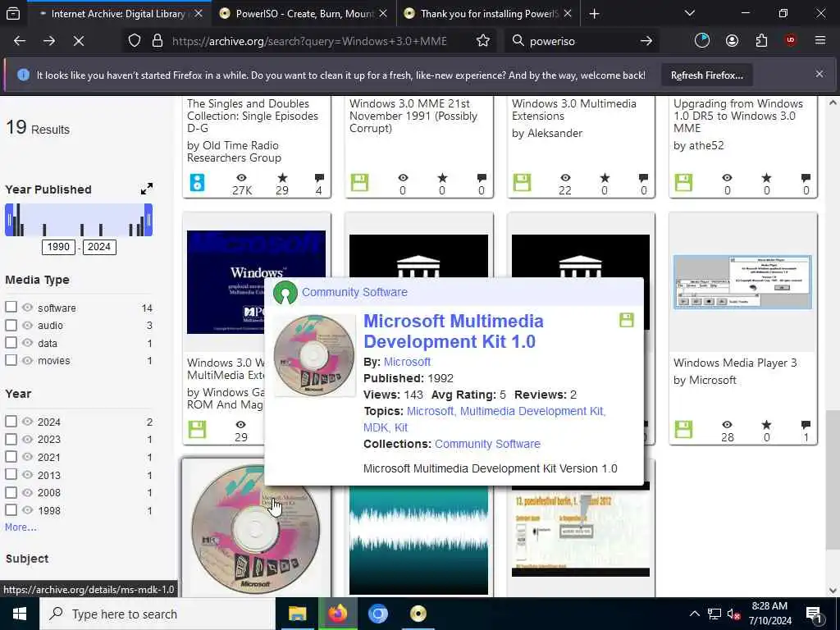Open the Windows Start menu
The height and width of the screenshot is (630, 840).
[20, 614]
